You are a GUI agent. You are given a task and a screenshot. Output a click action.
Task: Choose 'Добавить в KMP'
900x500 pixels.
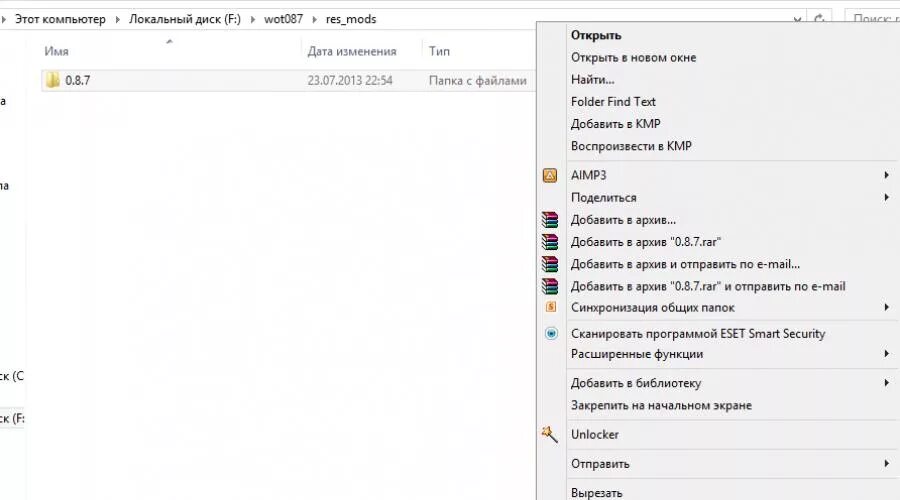coord(615,124)
